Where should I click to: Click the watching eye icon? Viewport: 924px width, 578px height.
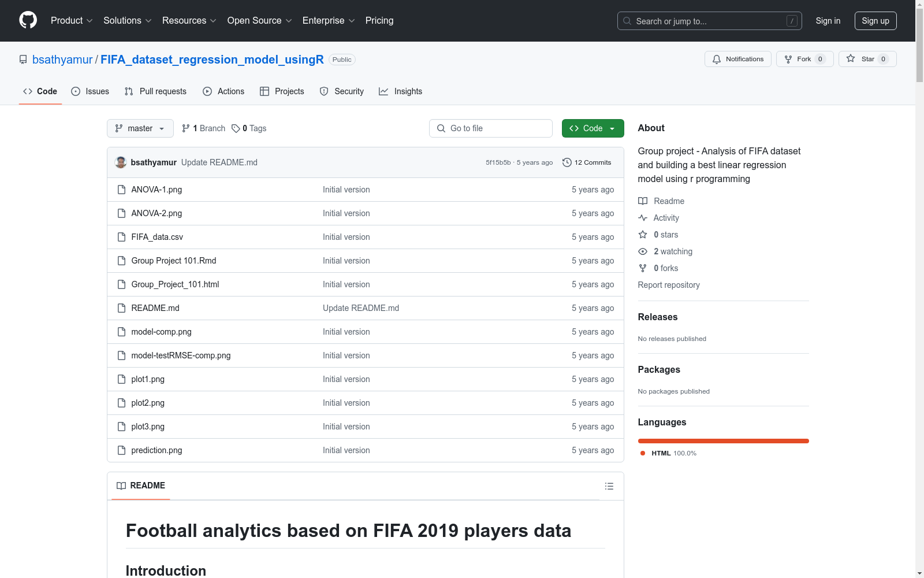[643, 251]
